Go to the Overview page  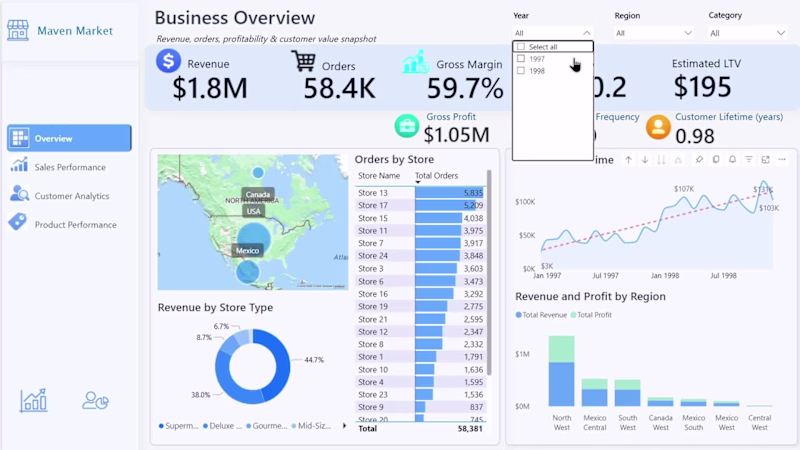pos(69,138)
